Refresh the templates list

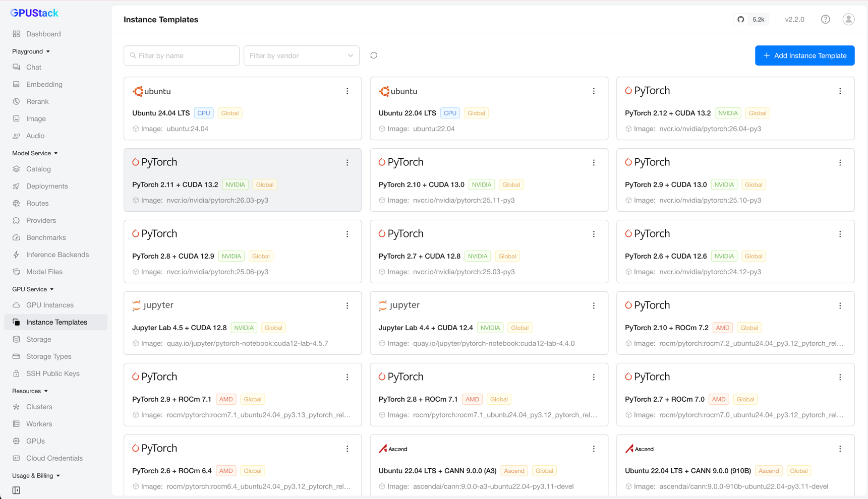374,55
